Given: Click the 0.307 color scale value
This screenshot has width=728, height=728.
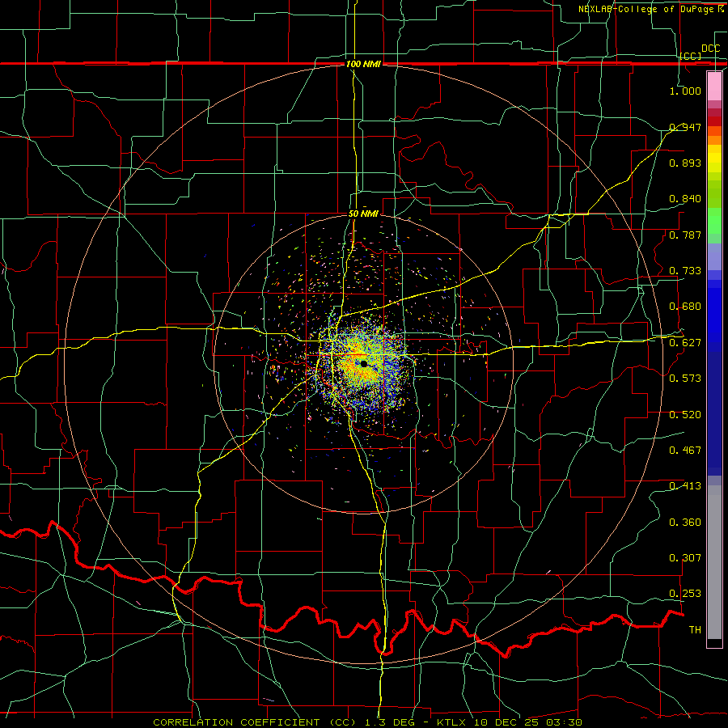Looking at the screenshot, I should click(685, 558).
